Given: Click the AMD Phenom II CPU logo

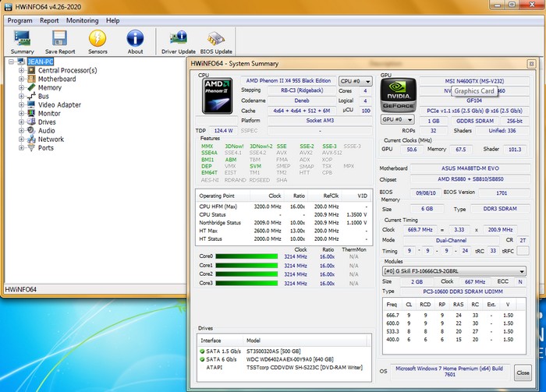Looking at the screenshot, I should click(218, 96).
